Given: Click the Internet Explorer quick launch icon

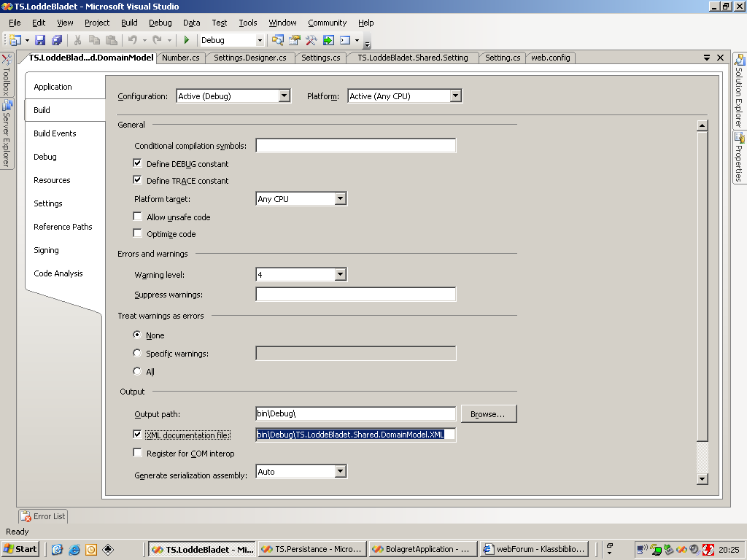Looking at the screenshot, I should coord(74,550).
